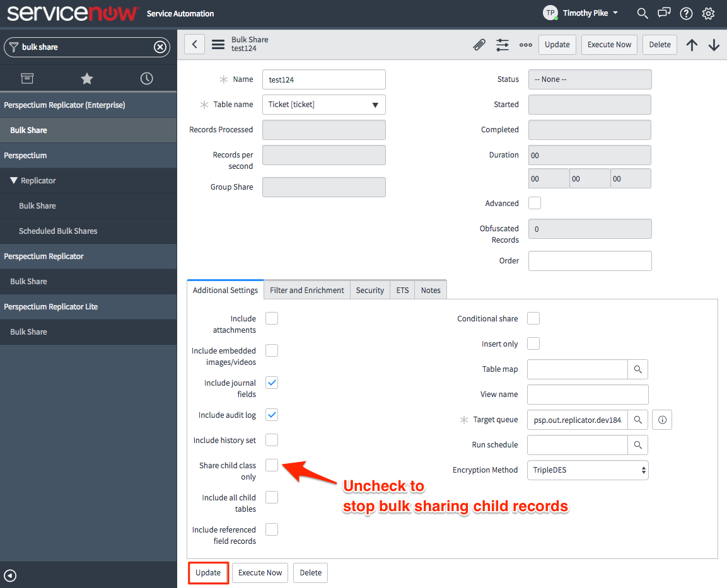727x588 pixels.
Task: Enable Include embedded images/videos checkbox
Action: (x=272, y=350)
